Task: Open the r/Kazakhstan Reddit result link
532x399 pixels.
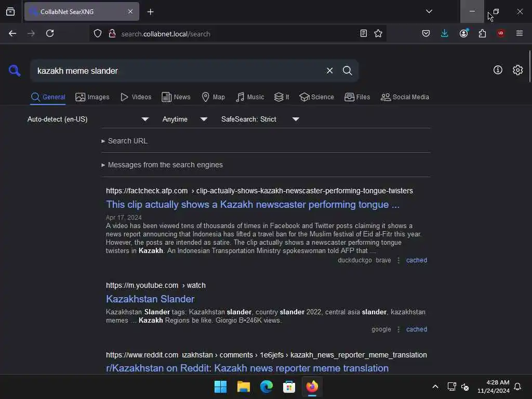Action: 247,368
